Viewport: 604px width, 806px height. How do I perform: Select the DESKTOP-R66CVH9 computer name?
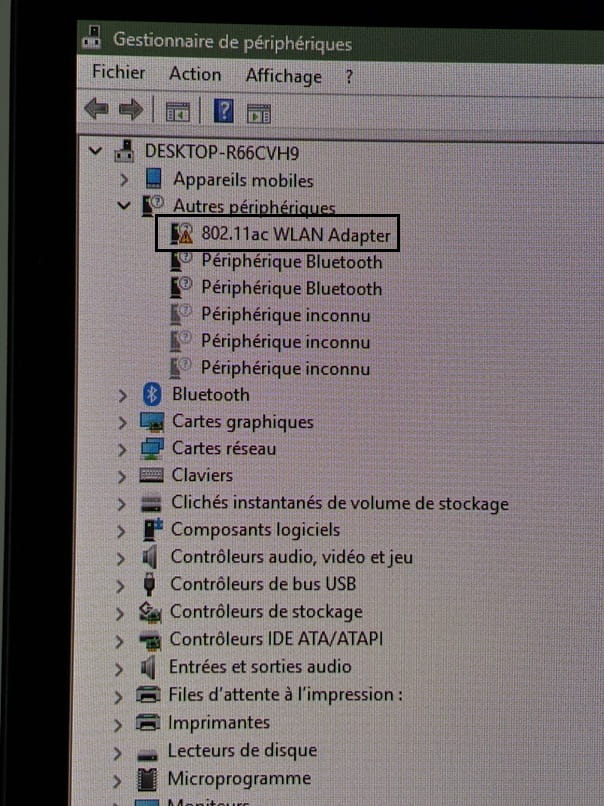click(222, 153)
